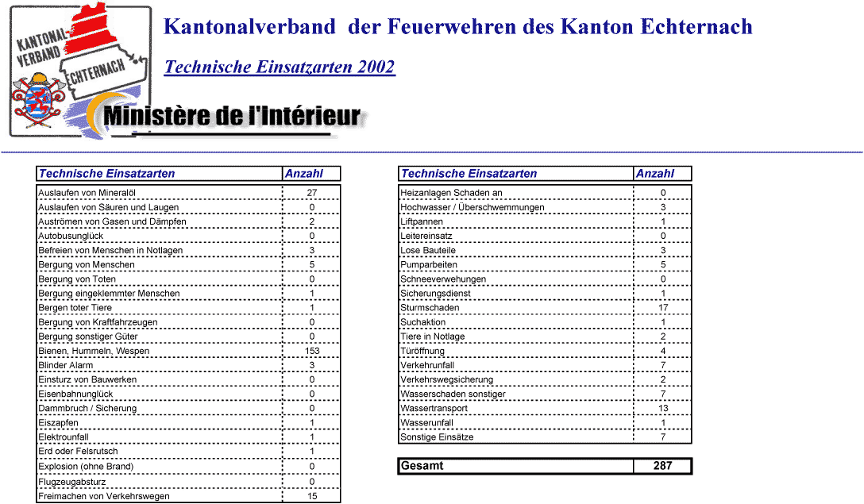Select Bergung von Kraftfahrzeugen row label

(98, 321)
